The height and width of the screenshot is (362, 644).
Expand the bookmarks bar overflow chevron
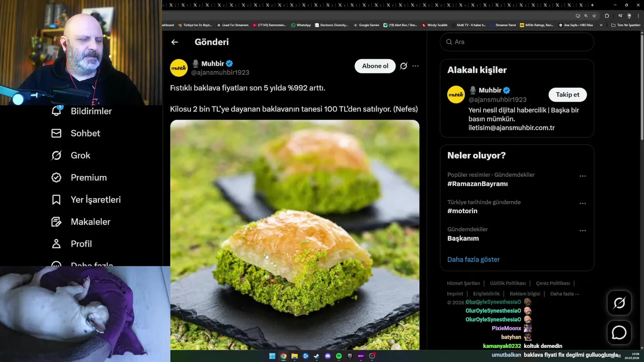[x=601, y=25]
